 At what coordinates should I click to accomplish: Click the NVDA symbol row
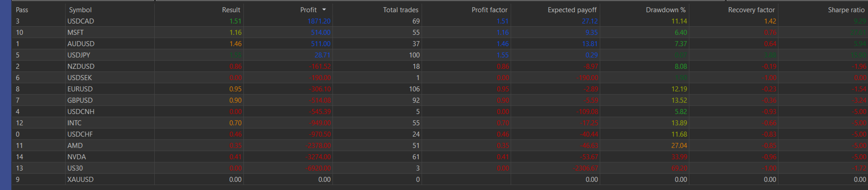coord(440,157)
